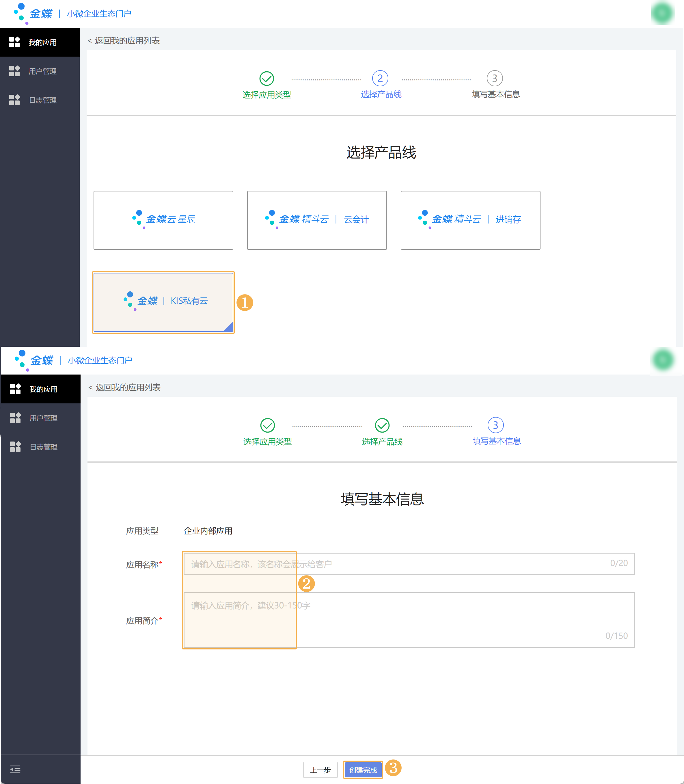Click the 日志管理 sidebar icon in lower panel
The height and width of the screenshot is (784, 684).
(15, 447)
